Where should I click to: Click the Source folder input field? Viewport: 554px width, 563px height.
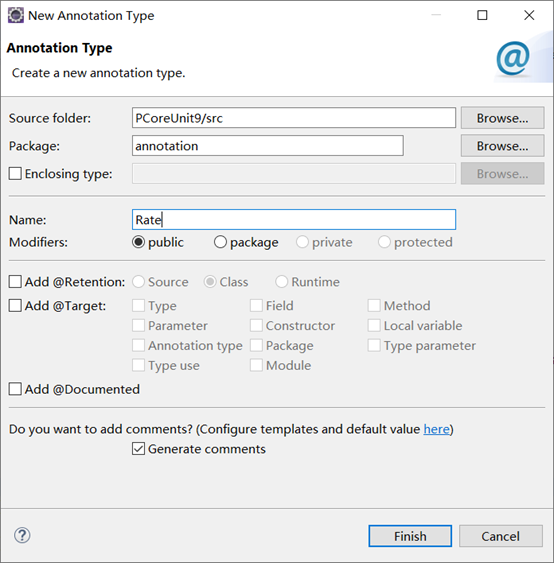coord(294,118)
